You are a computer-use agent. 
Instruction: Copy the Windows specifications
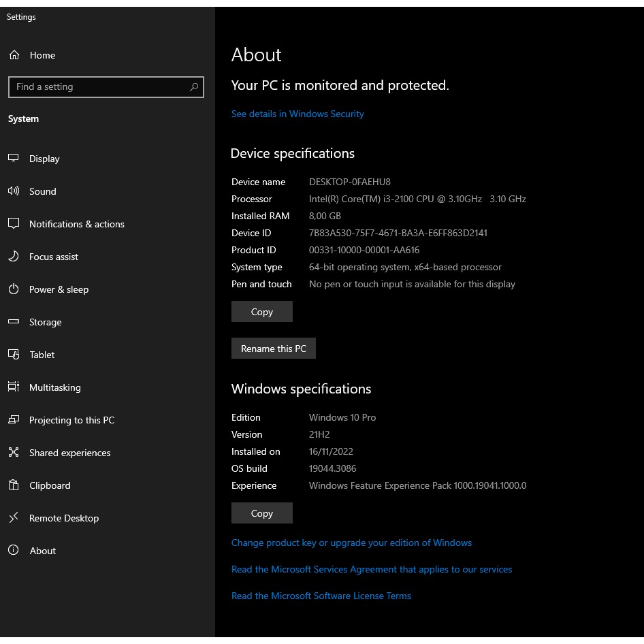[x=261, y=513]
